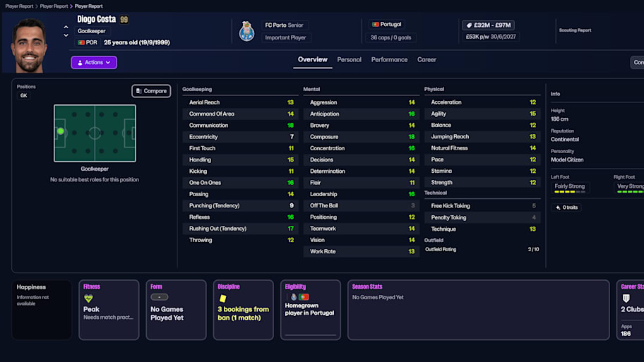Click the Eligibility card progress bar
Screen dimensions: 644x362
[x=311, y=335]
